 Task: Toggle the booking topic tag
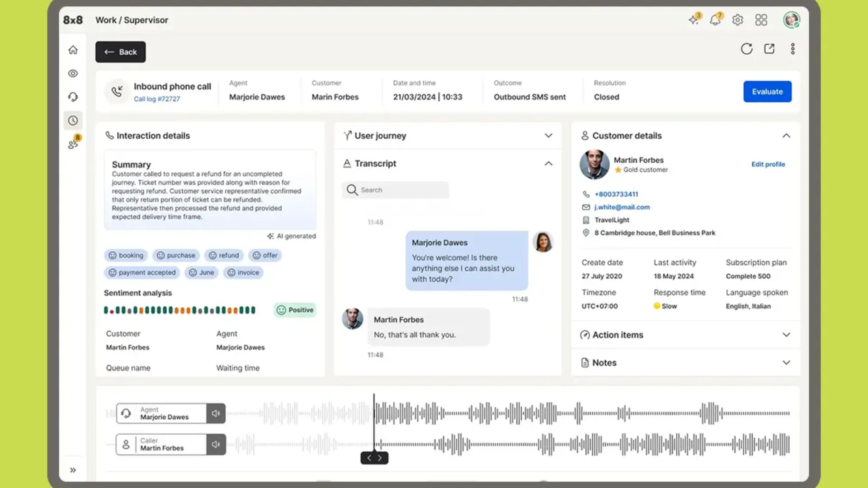[x=126, y=255]
